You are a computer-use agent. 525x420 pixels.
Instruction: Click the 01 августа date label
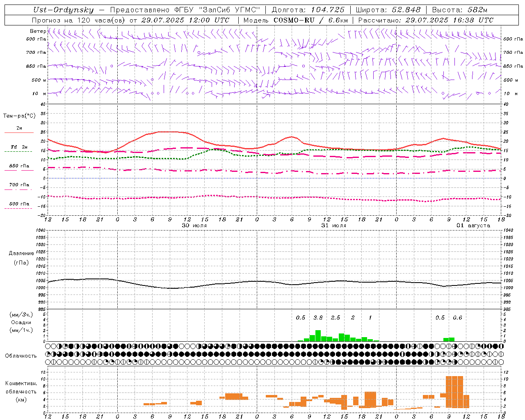pyautogui.click(x=473, y=226)
